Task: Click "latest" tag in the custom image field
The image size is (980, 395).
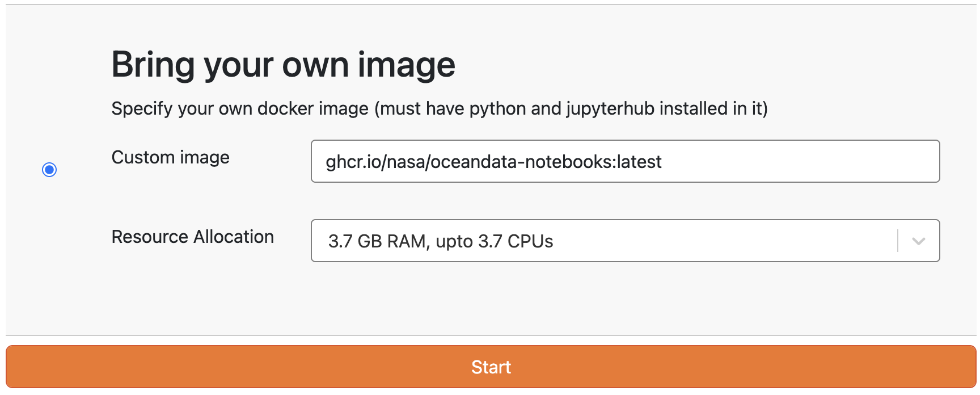Action: coord(639,162)
